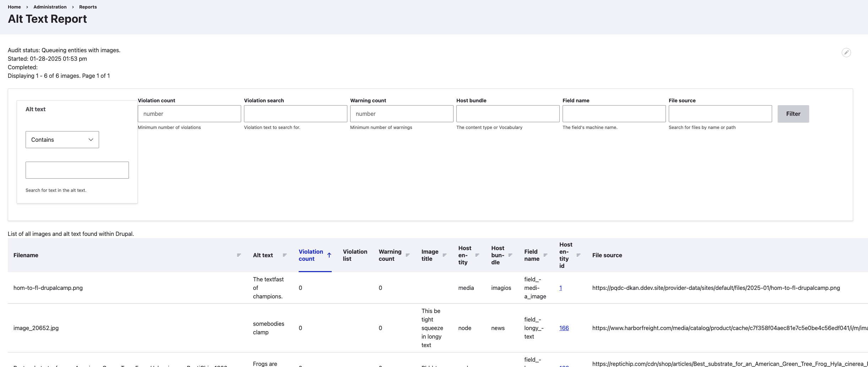This screenshot has width=868, height=367.
Task: Click the sort icon beside Filename header
Action: [x=239, y=255]
